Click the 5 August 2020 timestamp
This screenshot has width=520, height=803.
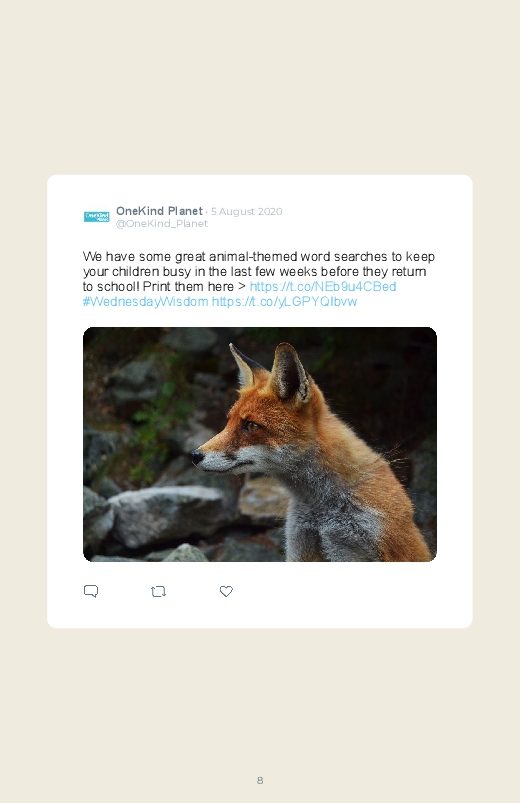[x=246, y=212]
